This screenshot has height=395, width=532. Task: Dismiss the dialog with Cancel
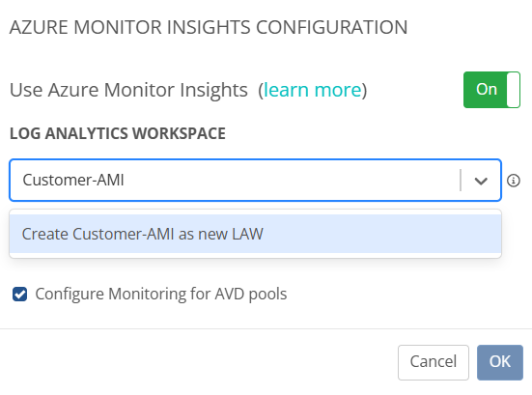point(434,362)
